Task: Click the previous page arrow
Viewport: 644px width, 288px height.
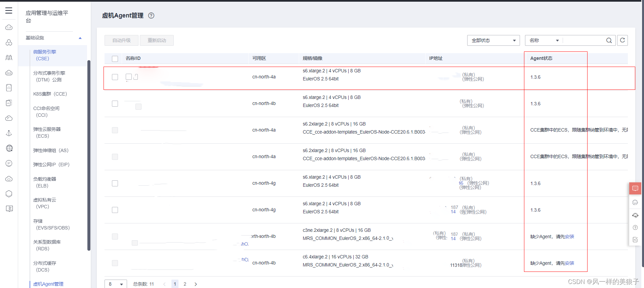Action: coord(164,284)
